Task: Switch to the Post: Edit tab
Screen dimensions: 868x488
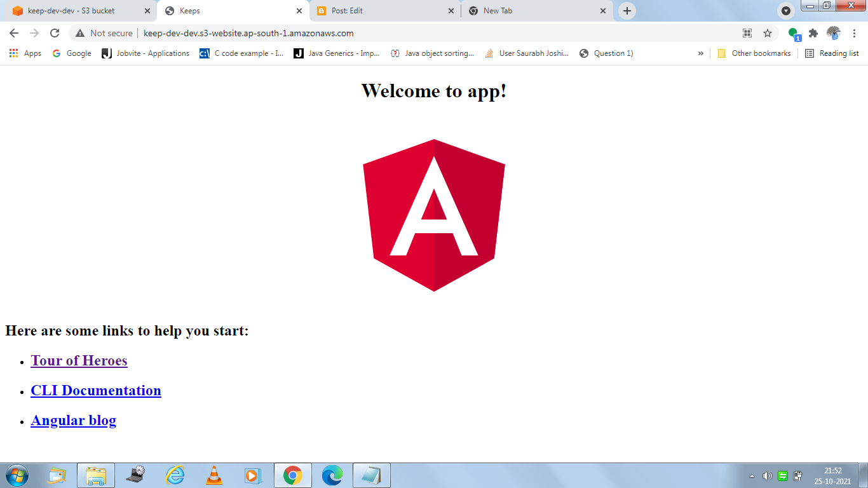Action: coord(386,11)
